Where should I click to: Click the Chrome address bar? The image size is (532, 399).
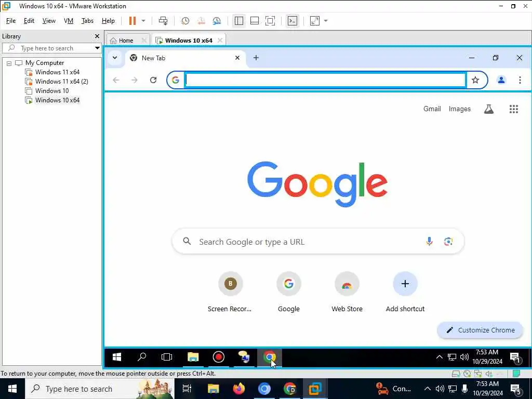click(x=325, y=80)
